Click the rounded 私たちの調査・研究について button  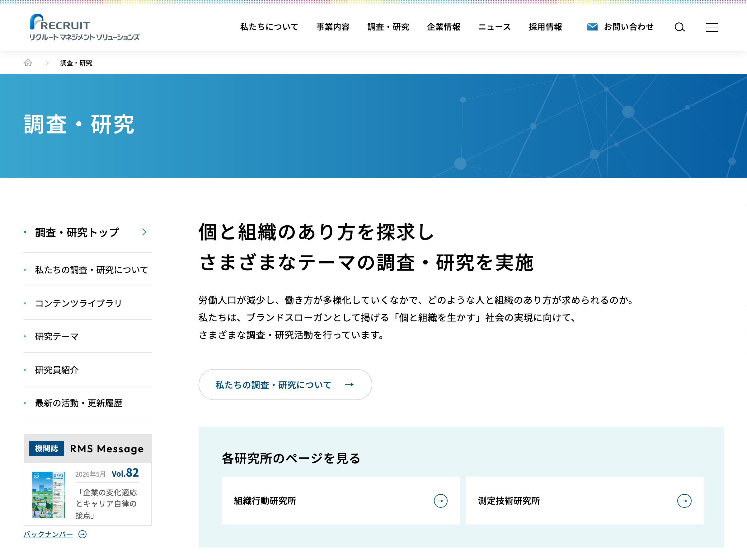285,385
